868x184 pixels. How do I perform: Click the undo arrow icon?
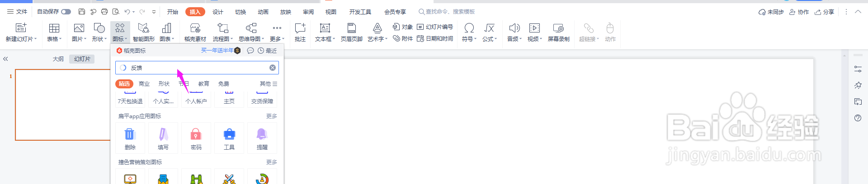127,12
